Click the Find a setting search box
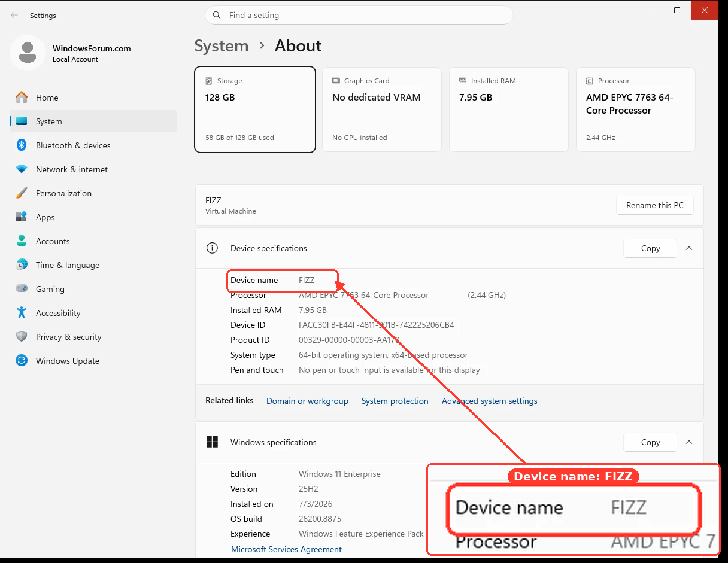This screenshot has width=728, height=563. 359,15
